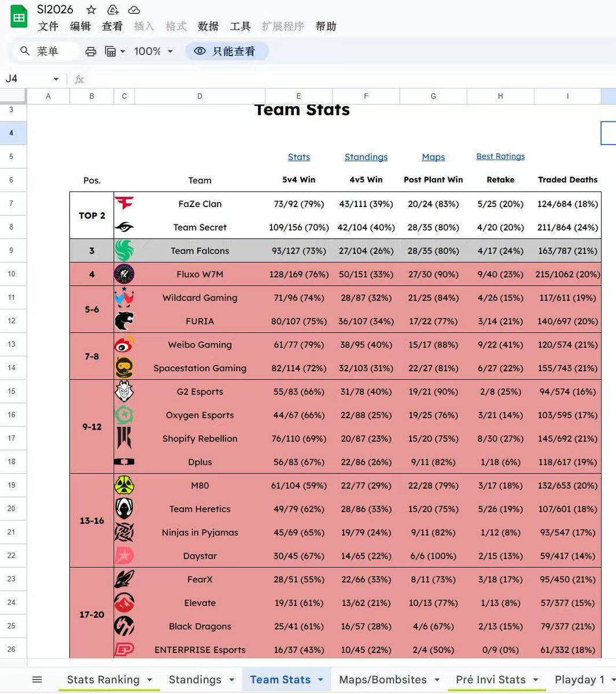Switch to the Standings sheet tab
This screenshot has width=616, height=694.
[x=195, y=680]
